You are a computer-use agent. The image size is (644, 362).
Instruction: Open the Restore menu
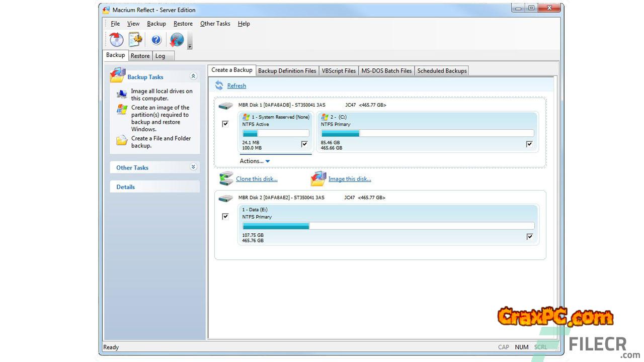[183, 24]
